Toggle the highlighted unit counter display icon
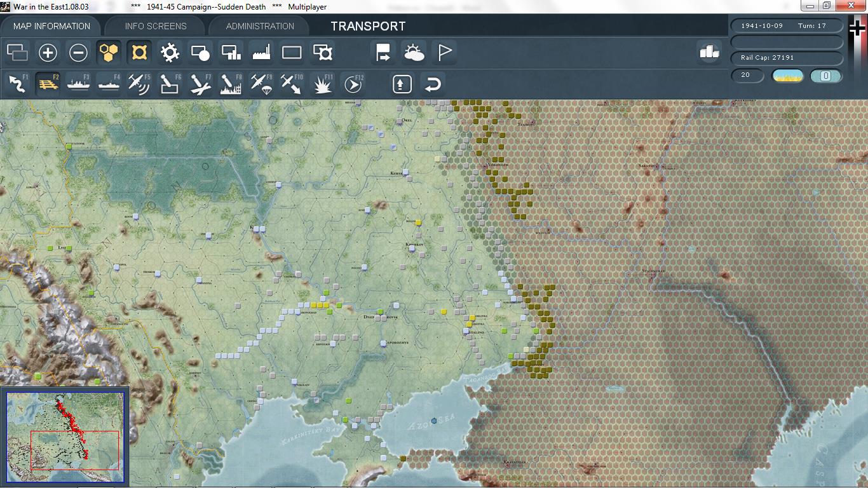 pos(139,52)
